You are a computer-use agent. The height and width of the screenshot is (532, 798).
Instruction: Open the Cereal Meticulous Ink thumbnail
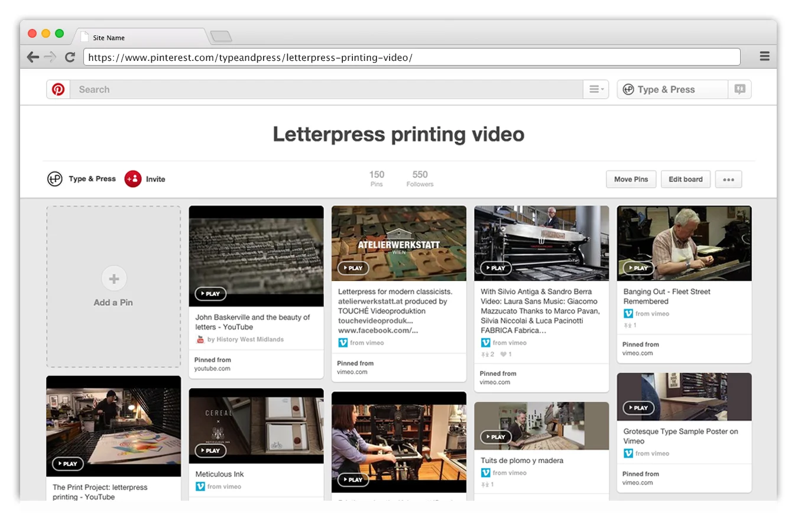point(256,426)
